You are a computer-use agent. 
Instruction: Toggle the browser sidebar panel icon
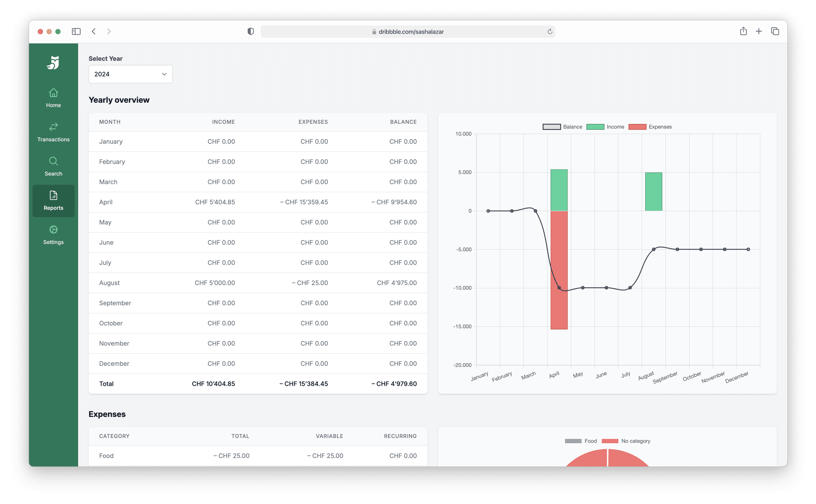(76, 31)
